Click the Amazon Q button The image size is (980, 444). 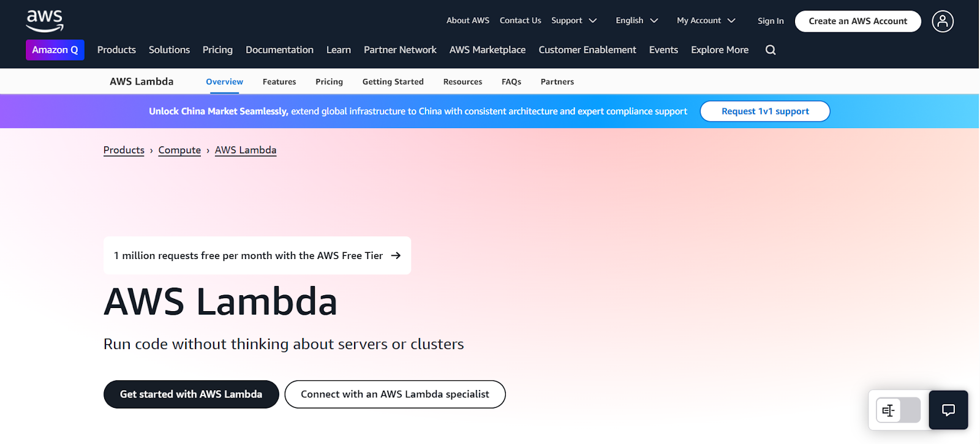pyautogui.click(x=55, y=50)
